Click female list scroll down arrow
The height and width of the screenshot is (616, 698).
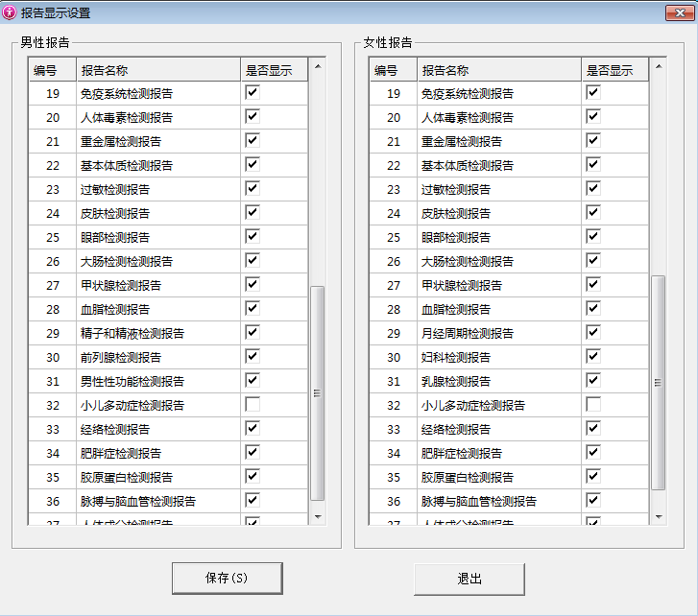(658, 516)
